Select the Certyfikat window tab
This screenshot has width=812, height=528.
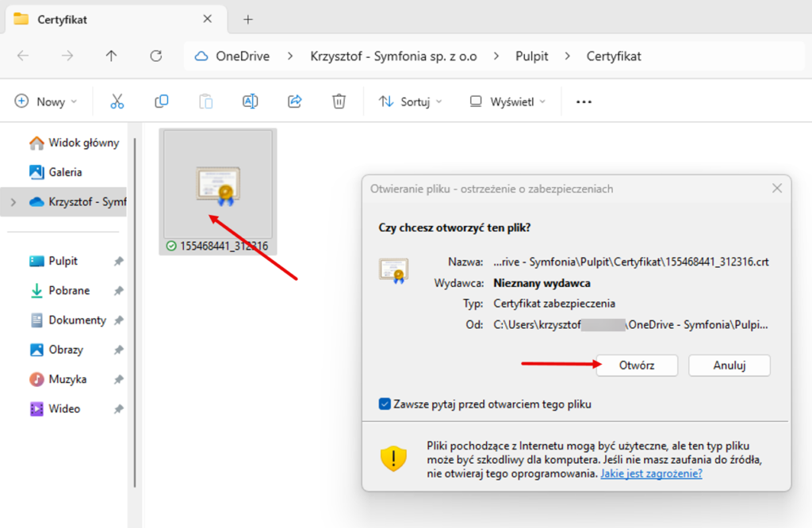[x=116, y=20]
